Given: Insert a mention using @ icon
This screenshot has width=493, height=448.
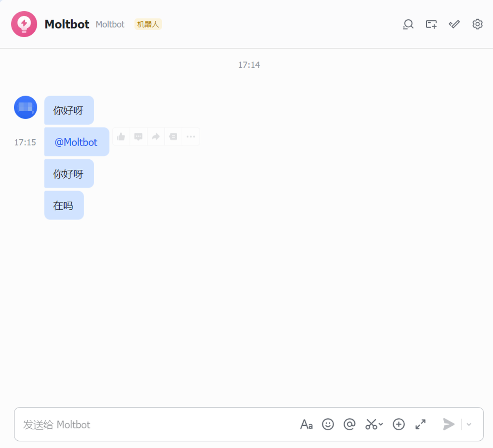Looking at the screenshot, I should coord(349,424).
